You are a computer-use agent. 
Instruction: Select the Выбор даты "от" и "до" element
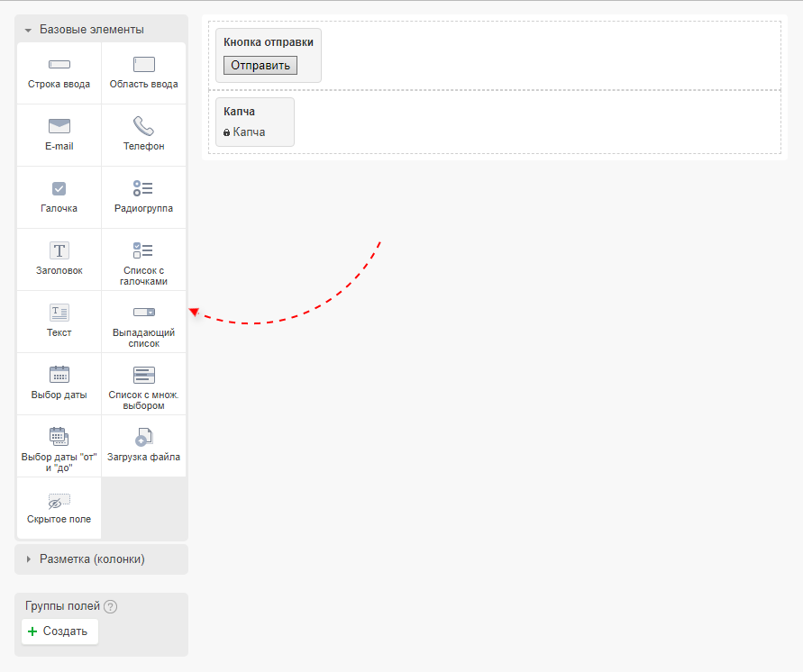tap(59, 448)
